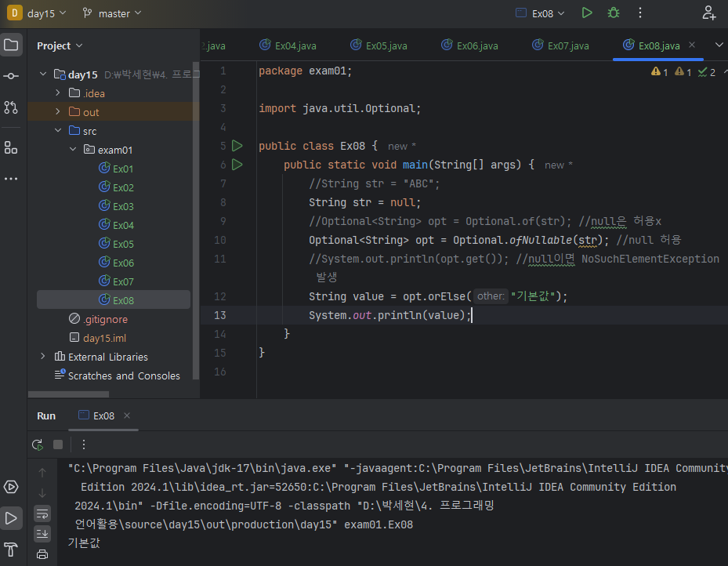
Task: Open Ex03 in the project tree
Action: [x=123, y=206]
